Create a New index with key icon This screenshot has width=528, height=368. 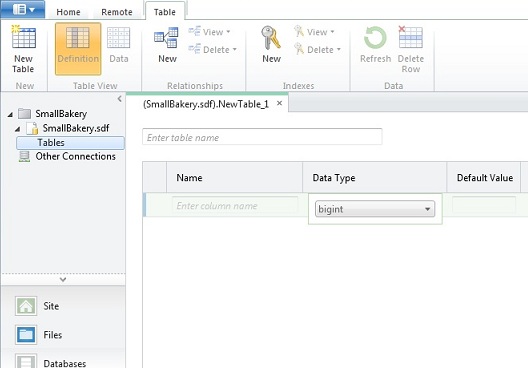[271, 45]
